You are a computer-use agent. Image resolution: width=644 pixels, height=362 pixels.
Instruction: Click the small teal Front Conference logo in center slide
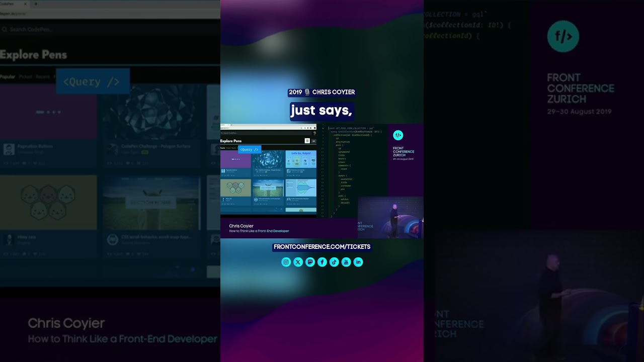click(x=398, y=135)
